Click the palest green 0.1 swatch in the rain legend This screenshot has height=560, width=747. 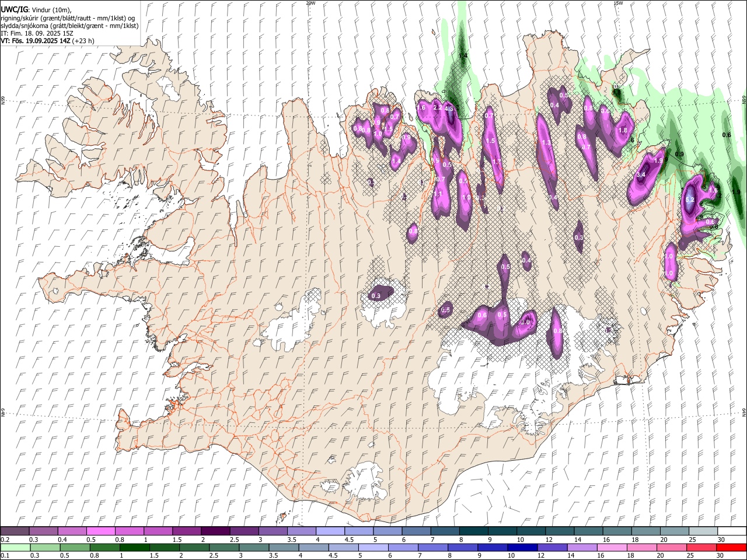[x=15, y=548]
